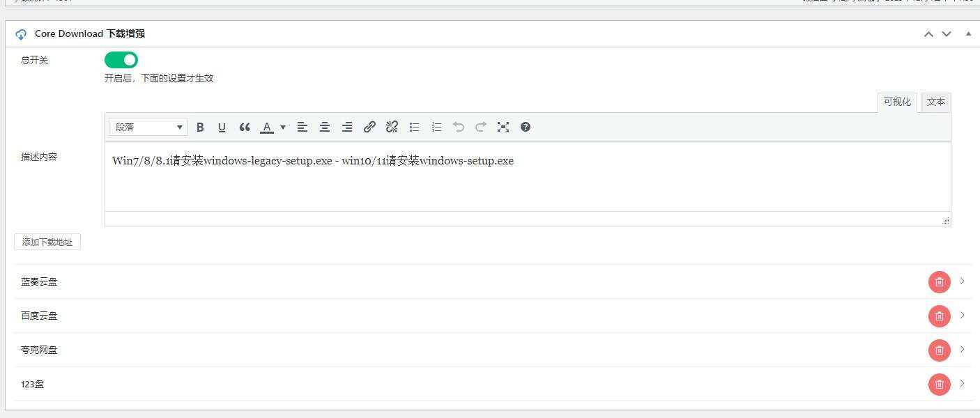Screen dimensions: 980x418
Task: Expand the 蓝奏云盘 download entry
Action: pos(962,281)
